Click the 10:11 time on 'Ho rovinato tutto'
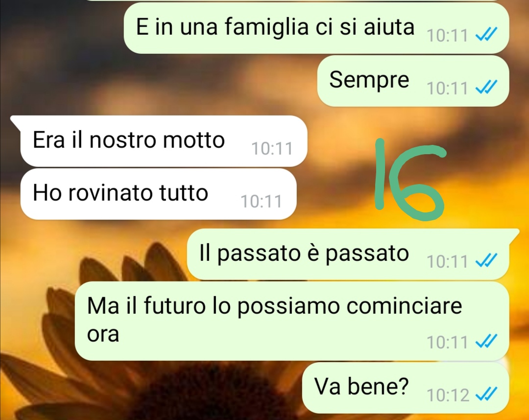 point(261,202)
